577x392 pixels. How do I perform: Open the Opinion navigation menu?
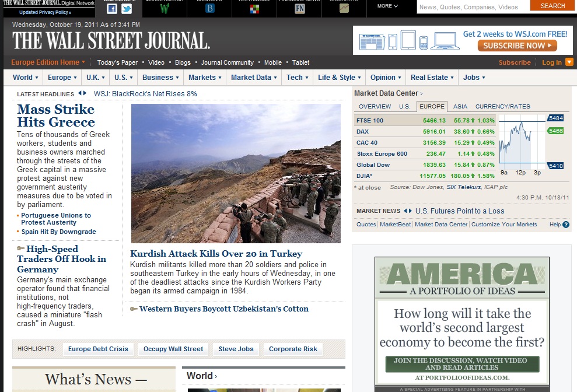pos(386,78)
